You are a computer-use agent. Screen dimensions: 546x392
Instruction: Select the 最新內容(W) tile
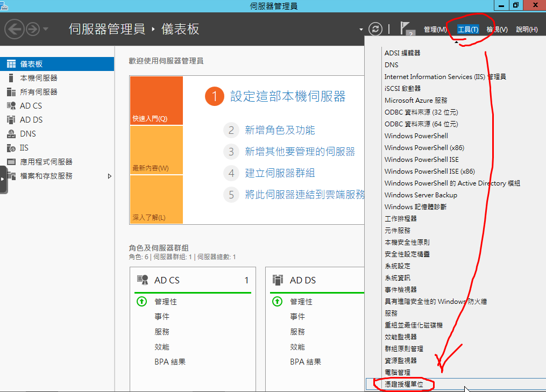pos(157,150)
